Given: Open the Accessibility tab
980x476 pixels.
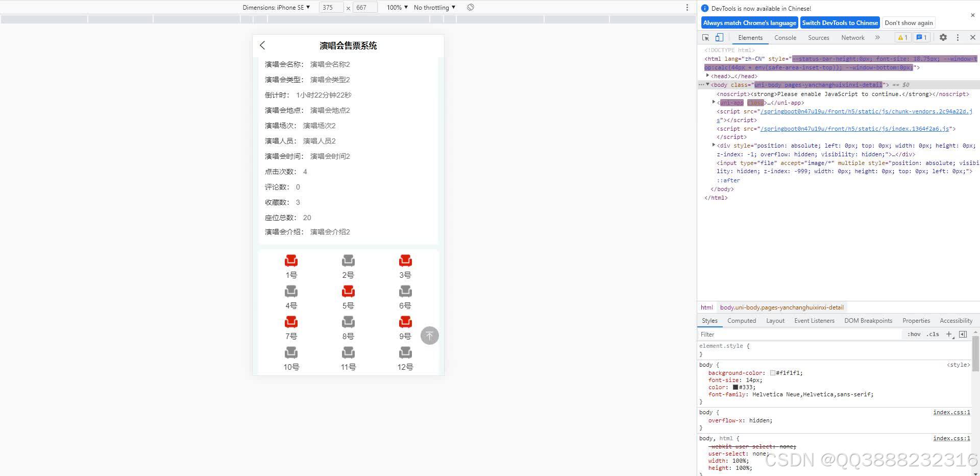Looking at the screenshot, I should pos(956,321).
